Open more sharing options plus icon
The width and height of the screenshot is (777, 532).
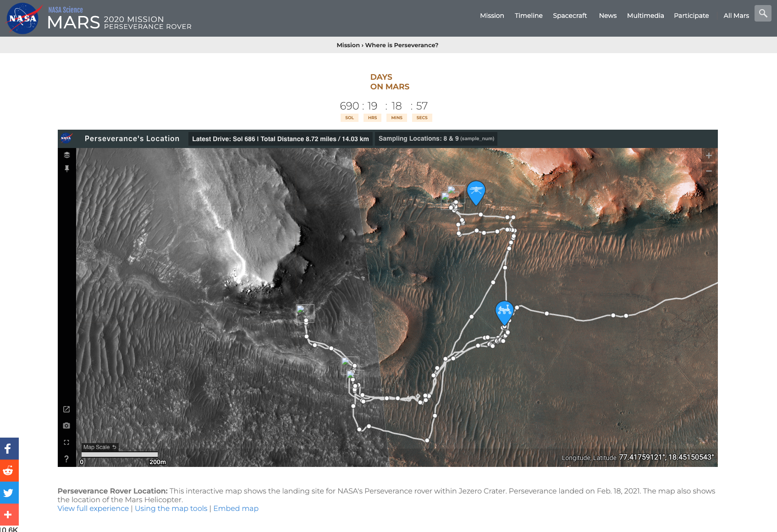[9, 515]
